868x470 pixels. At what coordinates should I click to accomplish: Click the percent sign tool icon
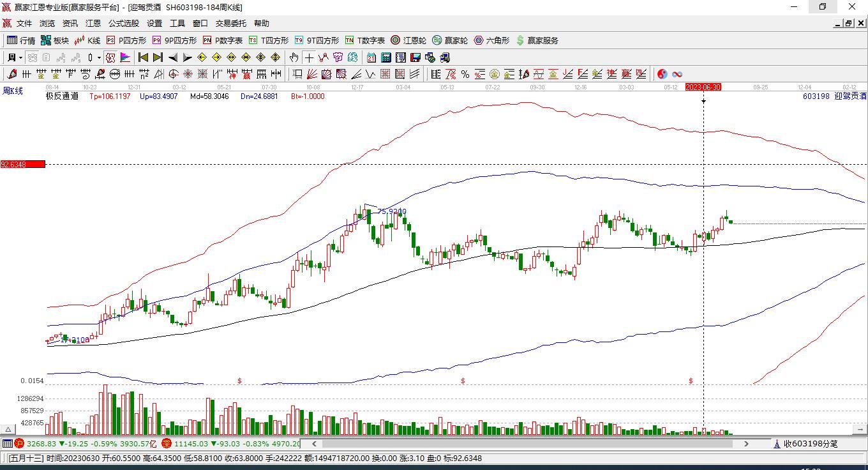465,74
